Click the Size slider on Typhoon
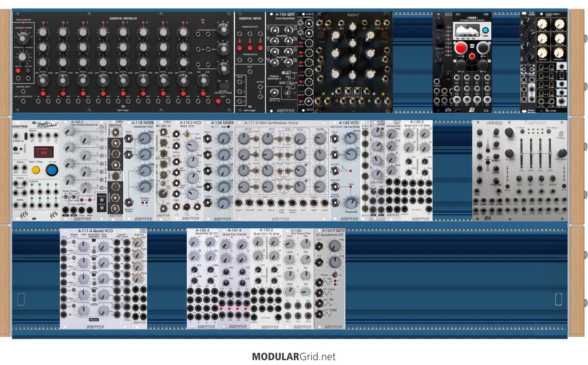 [x=540, y=153]
